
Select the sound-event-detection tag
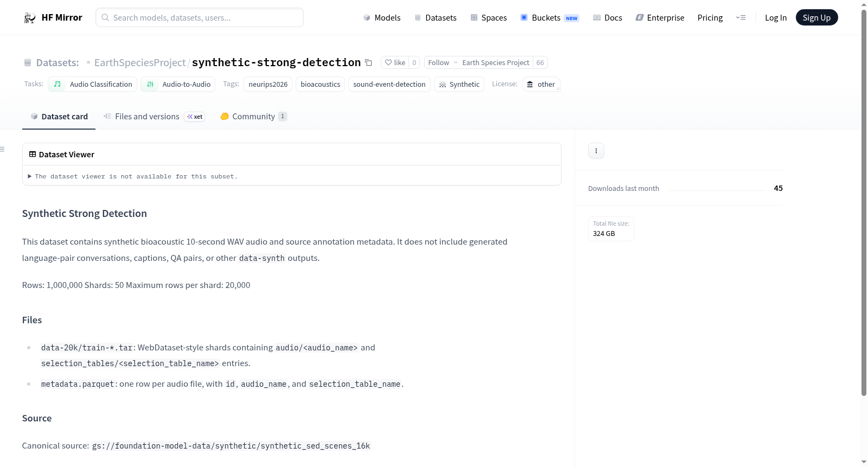click(390, 84)
